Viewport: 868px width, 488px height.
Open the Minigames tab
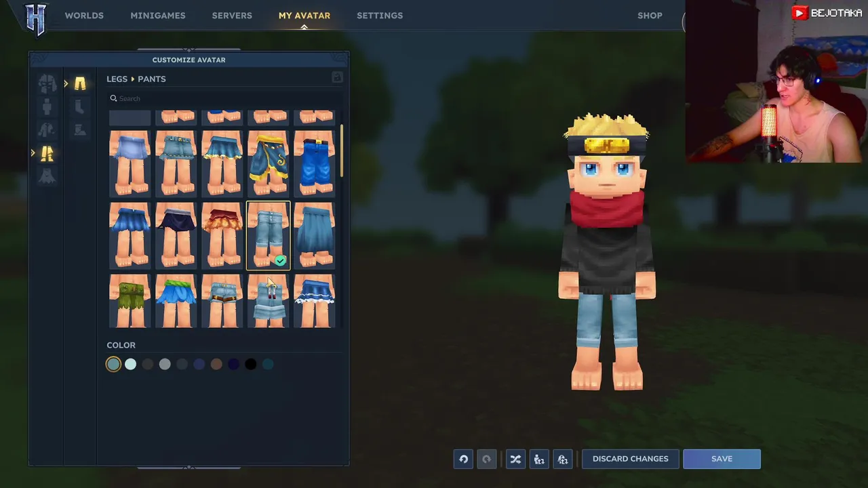158,16
